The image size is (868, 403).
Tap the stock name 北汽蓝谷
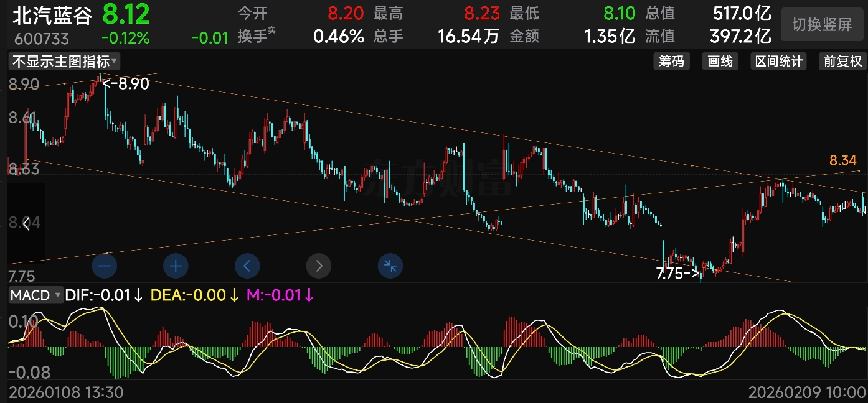tap(52, 15)
